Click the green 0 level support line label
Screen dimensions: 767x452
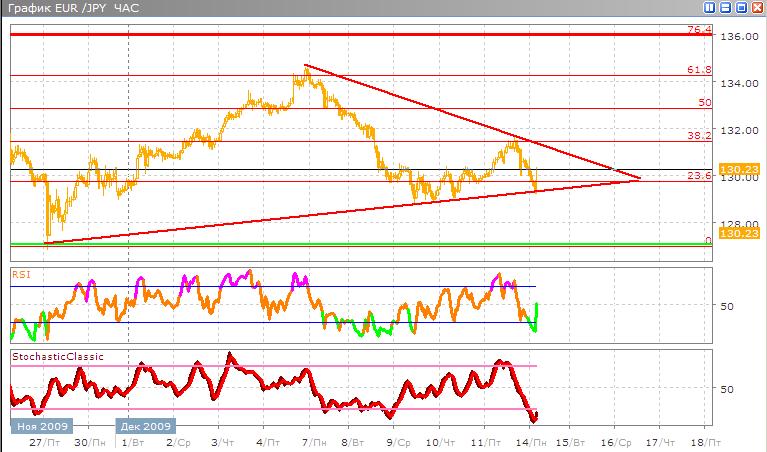coord(707,240)
